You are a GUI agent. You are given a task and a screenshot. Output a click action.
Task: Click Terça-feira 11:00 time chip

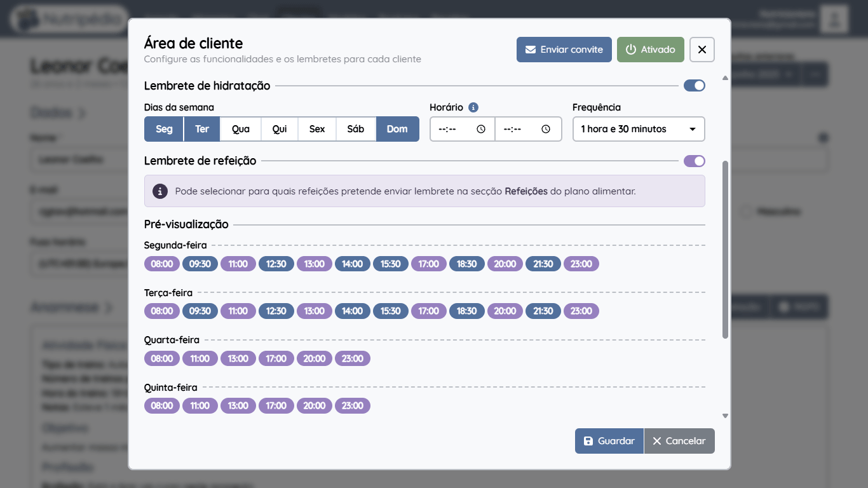[x=238, y=311]
